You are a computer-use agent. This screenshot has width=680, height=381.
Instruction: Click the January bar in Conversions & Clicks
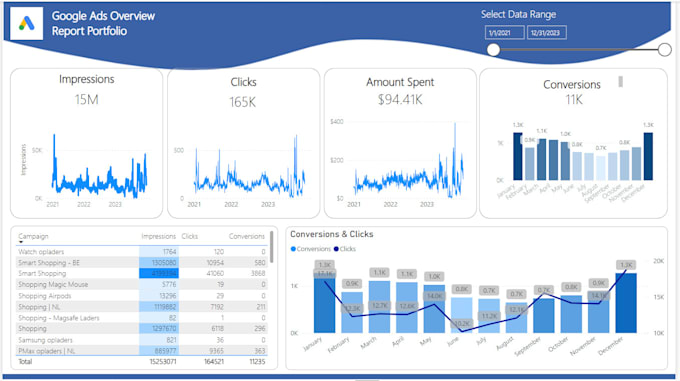point(324,302)
